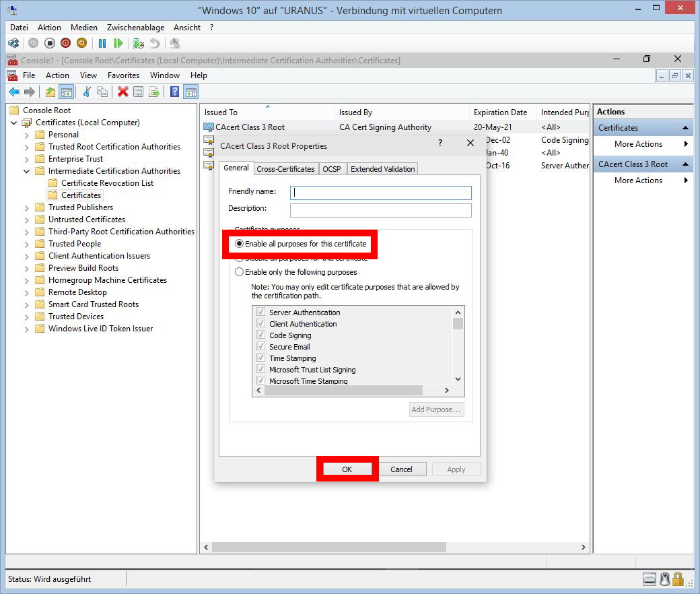Switch to the Cross-Certificates tab
The height and width of the screenshot is (594, 700).
(x=285, y=169)
